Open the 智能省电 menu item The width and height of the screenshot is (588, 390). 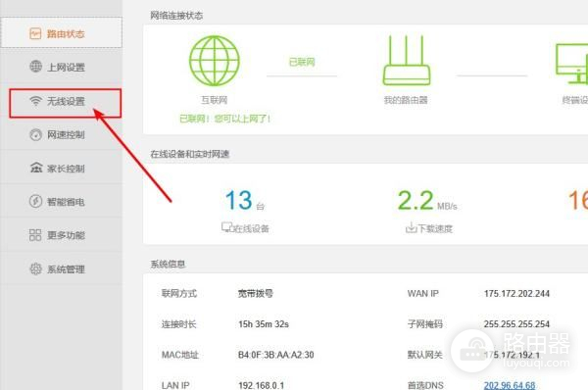tap(62, 202)
